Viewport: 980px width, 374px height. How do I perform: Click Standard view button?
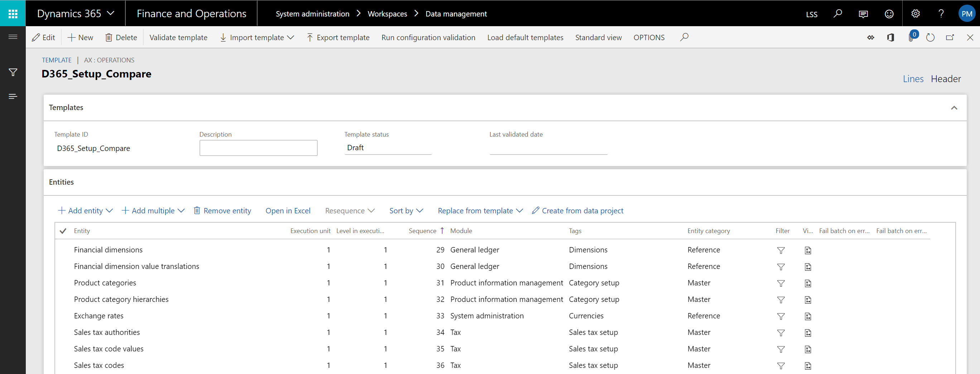pyautogui.click(x=598, y=37)
